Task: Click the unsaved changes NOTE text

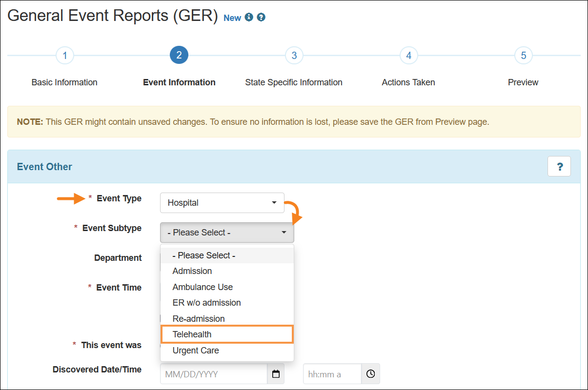Action: [x=253, y=122]
